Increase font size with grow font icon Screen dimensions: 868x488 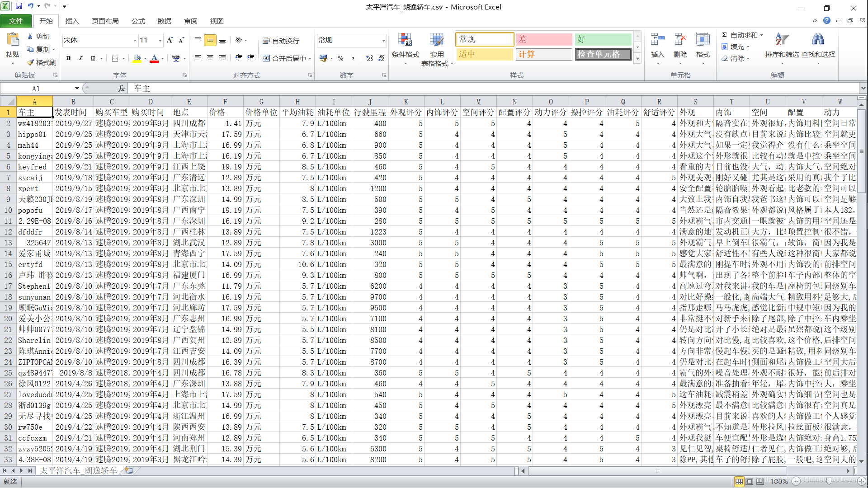170,40
